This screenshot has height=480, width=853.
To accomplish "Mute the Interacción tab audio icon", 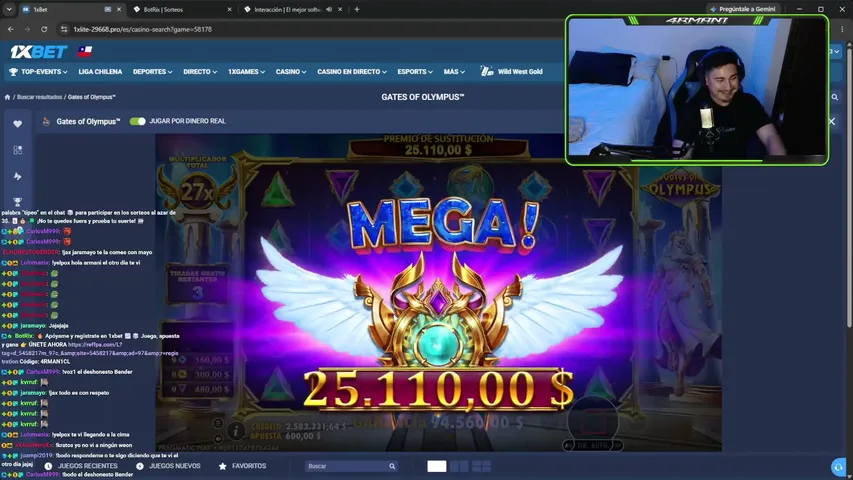I will point(329,9).
